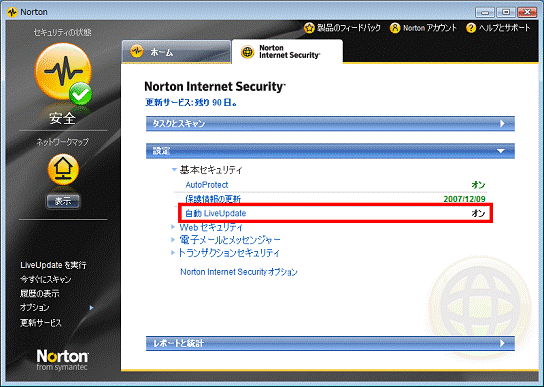The image size is (544, 387).
Task: Click the レポートと統計 header bar
Action: click(330, 343)
